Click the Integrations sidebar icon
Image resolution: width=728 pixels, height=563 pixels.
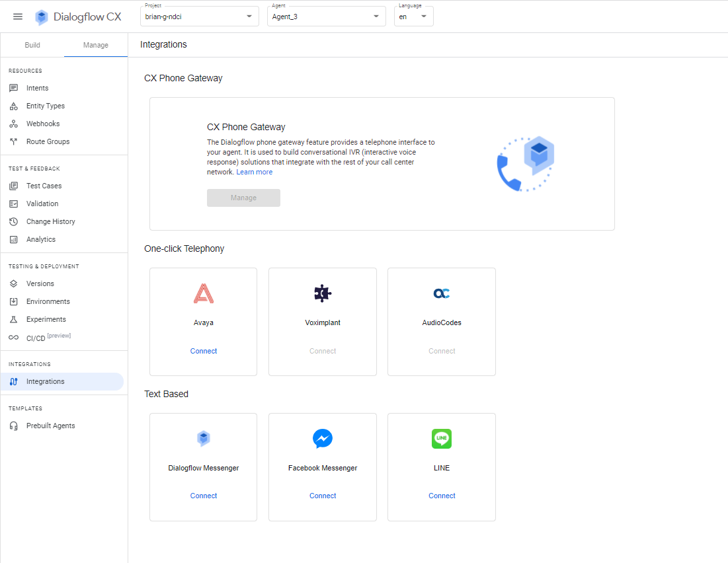pos(14,381)
